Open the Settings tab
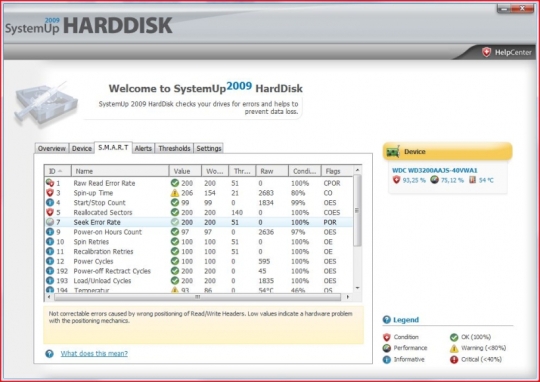540x382 pixels. click(209, 148)
